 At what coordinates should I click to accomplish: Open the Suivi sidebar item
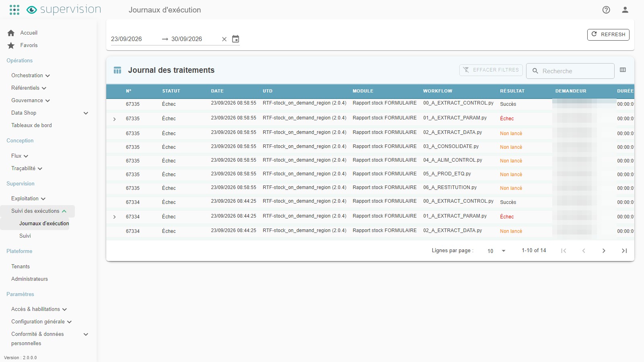tap(25, 236)
